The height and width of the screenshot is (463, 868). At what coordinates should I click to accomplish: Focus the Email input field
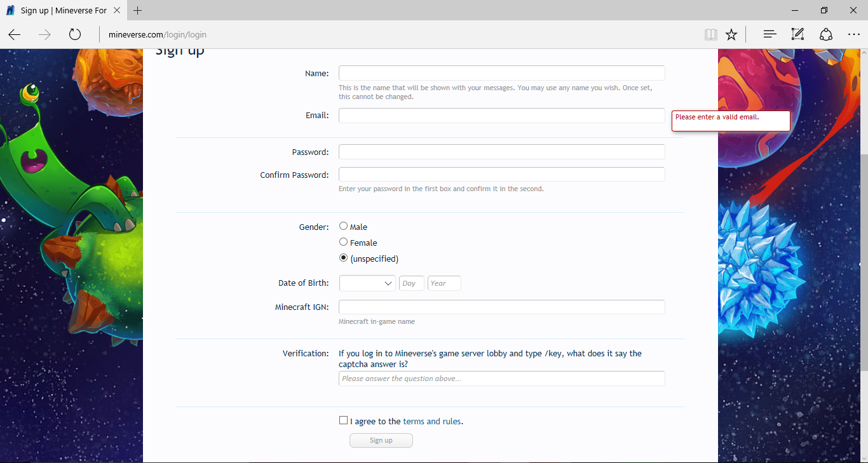click(x=501, y=116)
